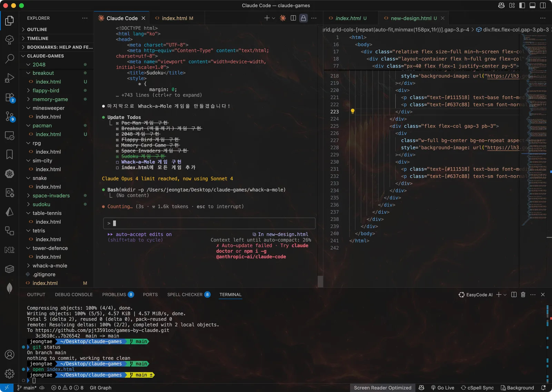Toggle Screen Reader Optimized in status bar
552x392 pixels.
tap(383, 388)
